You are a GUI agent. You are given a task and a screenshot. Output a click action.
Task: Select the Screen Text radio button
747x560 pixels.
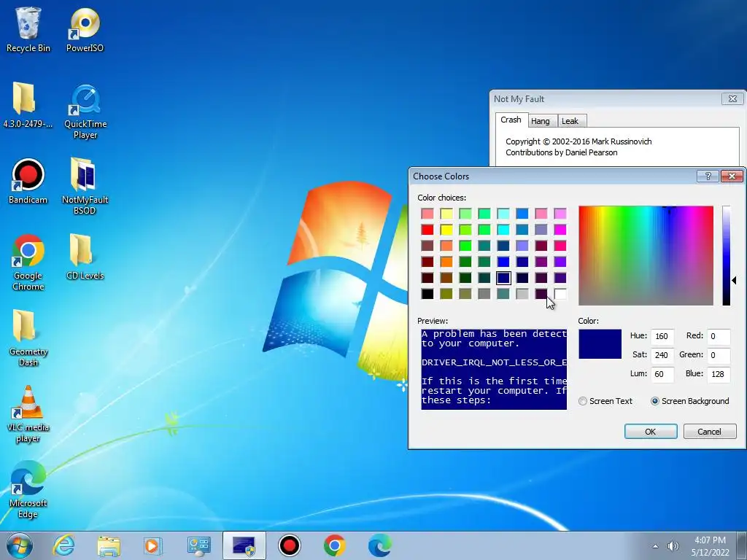point(605,401)
